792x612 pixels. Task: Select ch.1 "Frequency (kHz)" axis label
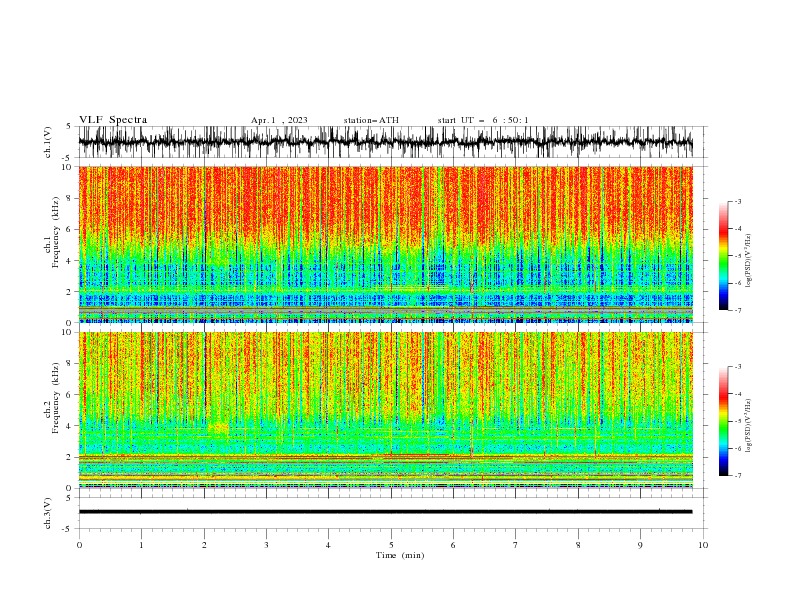coord(56,233)
